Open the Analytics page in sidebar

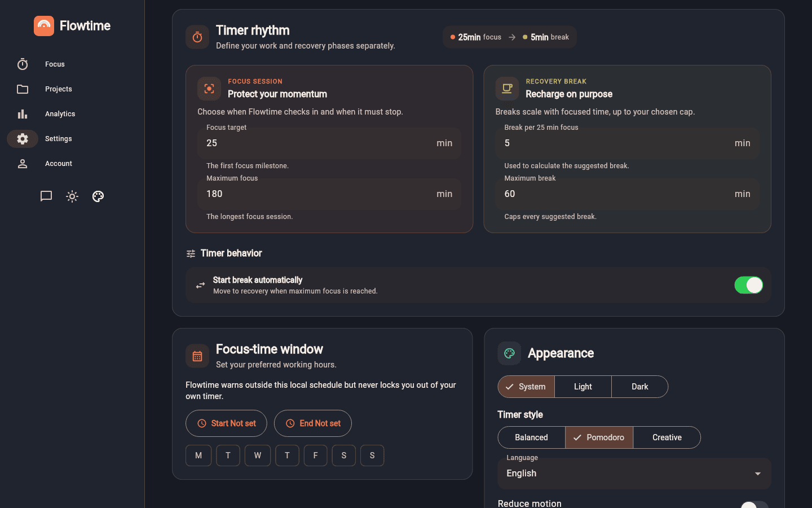point(60,114)
